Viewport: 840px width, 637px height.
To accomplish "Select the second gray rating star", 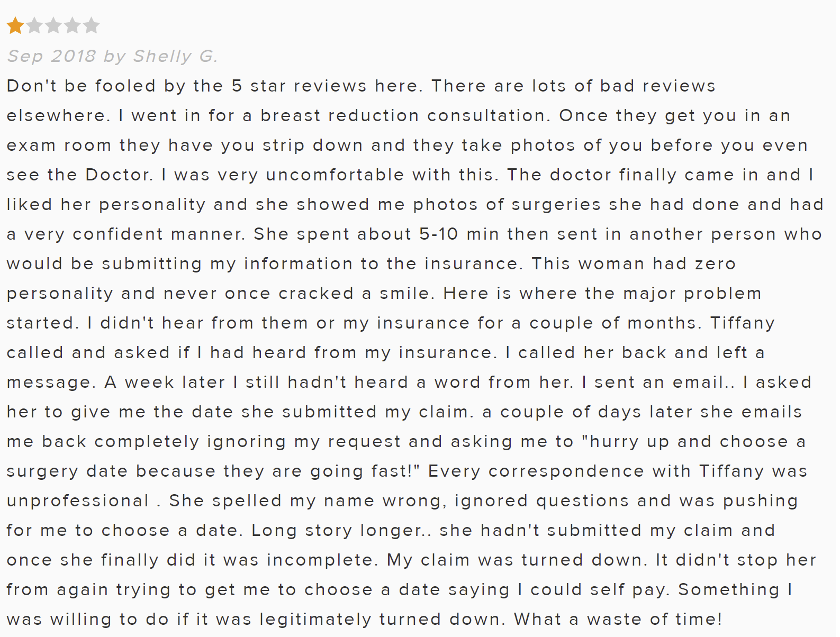I will [34, 25].
